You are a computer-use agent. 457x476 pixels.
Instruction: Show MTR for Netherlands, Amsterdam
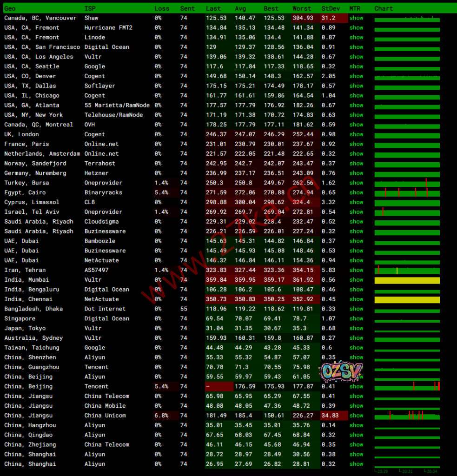click(356, 154)
